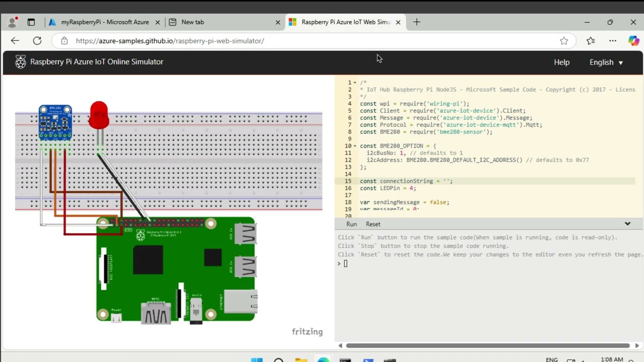Select Raspberry Pi Azure IoT Web Simulator tab

[x=345, y=22]
